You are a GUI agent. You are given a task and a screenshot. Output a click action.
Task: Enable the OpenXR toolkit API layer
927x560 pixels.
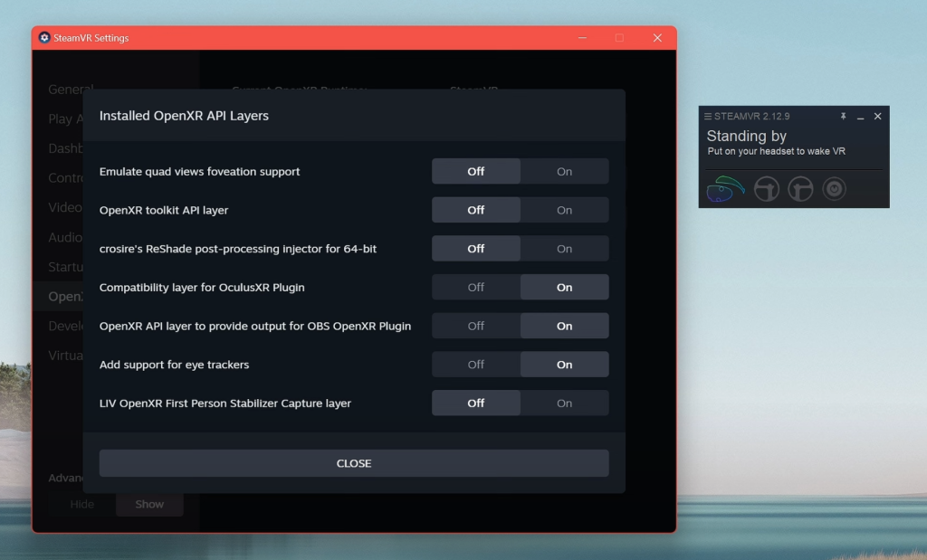coord(564,210)
